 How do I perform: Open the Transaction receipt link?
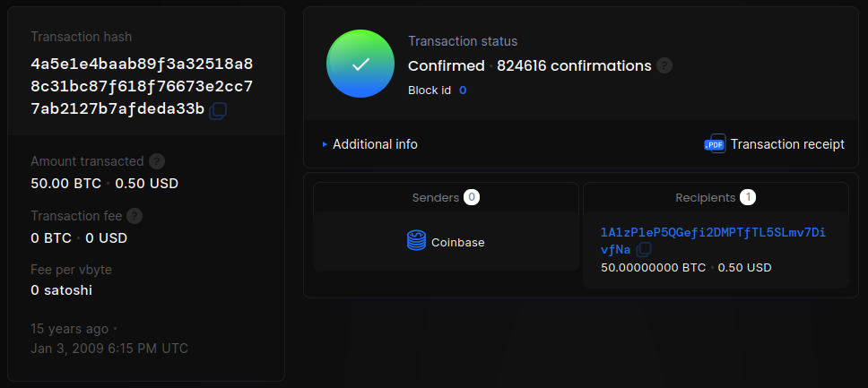point(786,144)
